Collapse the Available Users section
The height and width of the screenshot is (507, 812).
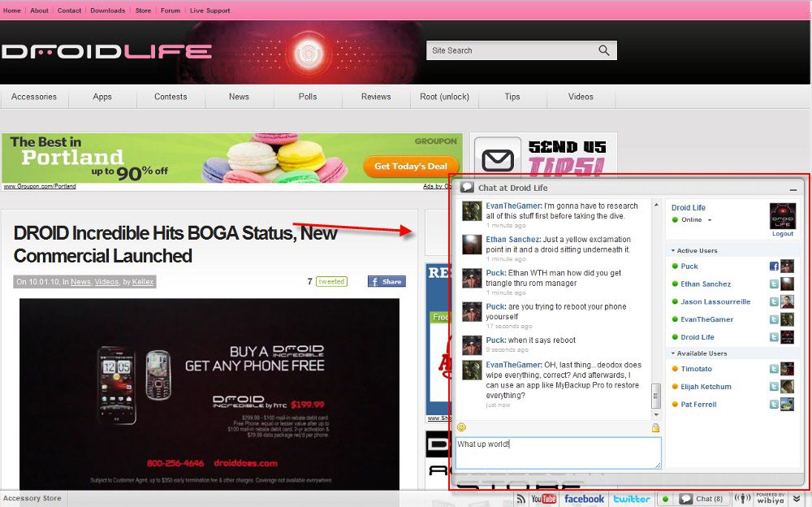(673, 353)
